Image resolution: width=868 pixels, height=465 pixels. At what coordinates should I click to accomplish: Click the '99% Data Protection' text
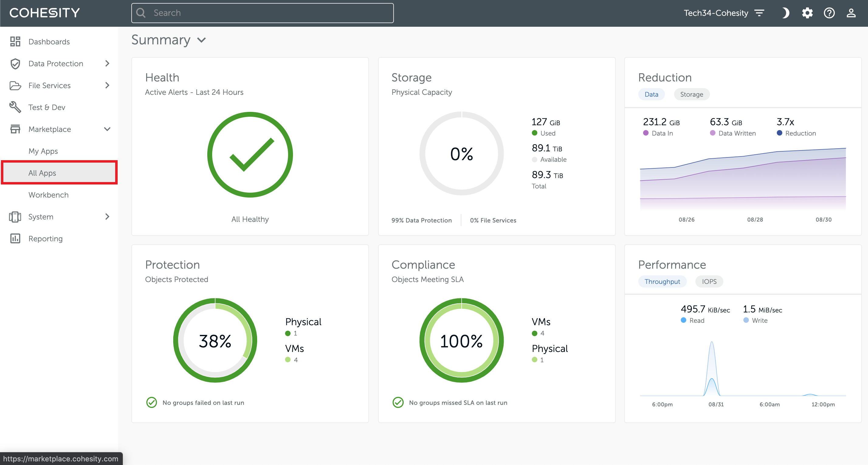(x=422, y=220)
